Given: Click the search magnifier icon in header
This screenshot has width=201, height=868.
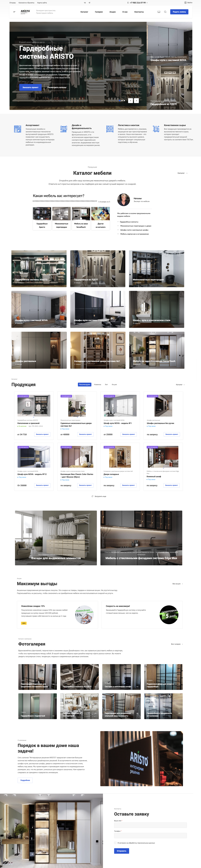Looking at the screenshot, I should coord(165,12).
